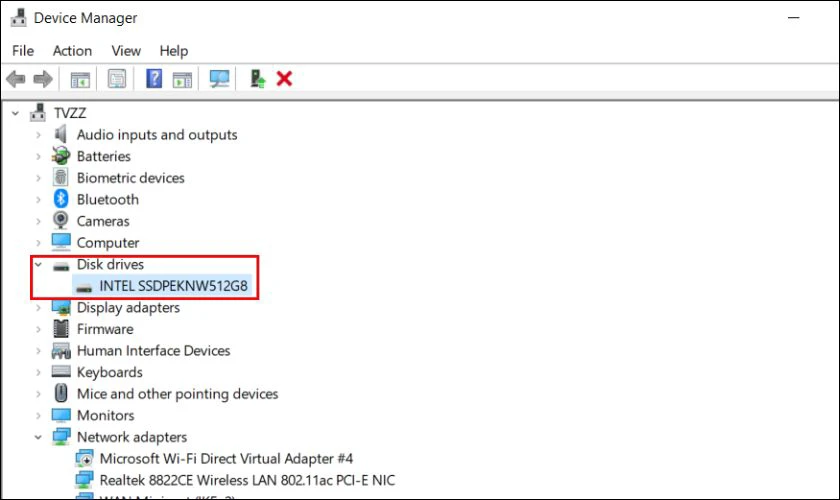Collapse the Network adapters node
Viewport: 840px width, 500px height.
(x=38, y=437)
